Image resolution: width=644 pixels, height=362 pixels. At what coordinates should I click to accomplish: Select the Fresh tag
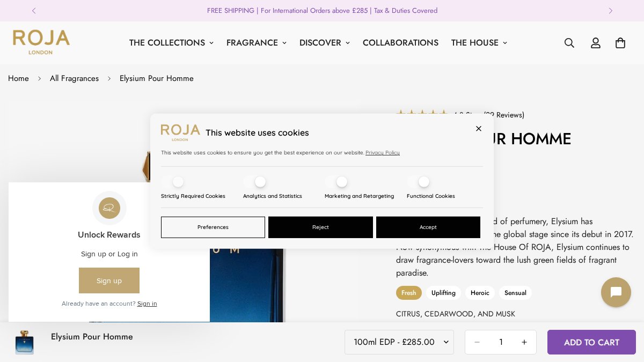(x=409, y=293)
